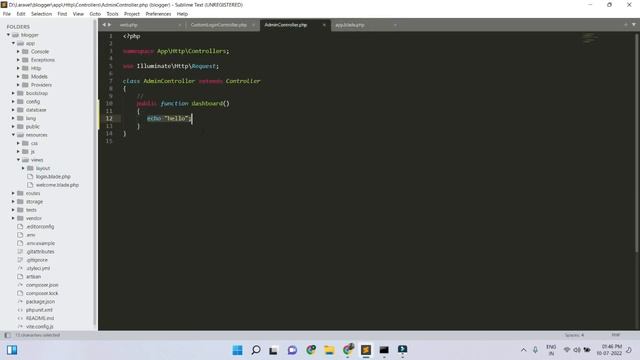The width and height of the screenshot is (640, 360).
Task: Open vite.config.js file
Action: click(x=40, y=327)
